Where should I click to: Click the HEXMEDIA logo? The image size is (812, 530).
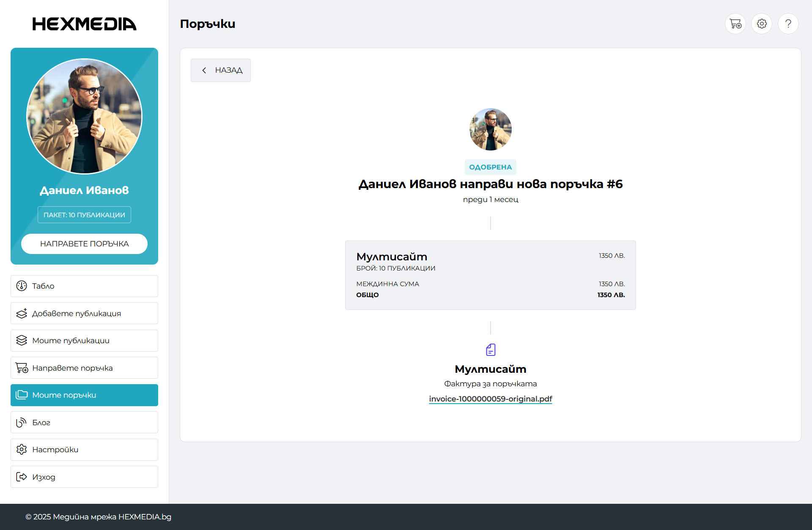[x=84, y=24]
